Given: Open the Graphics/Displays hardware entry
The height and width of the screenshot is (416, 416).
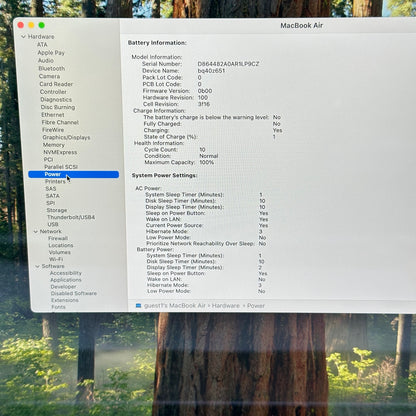Looking at the screenshot, I should [x=66, y=137].
